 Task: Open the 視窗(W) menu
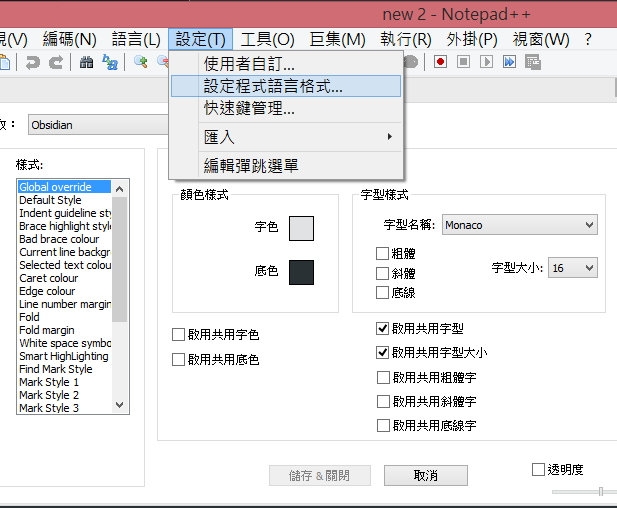pyautogui.click(x=541, y=39)
